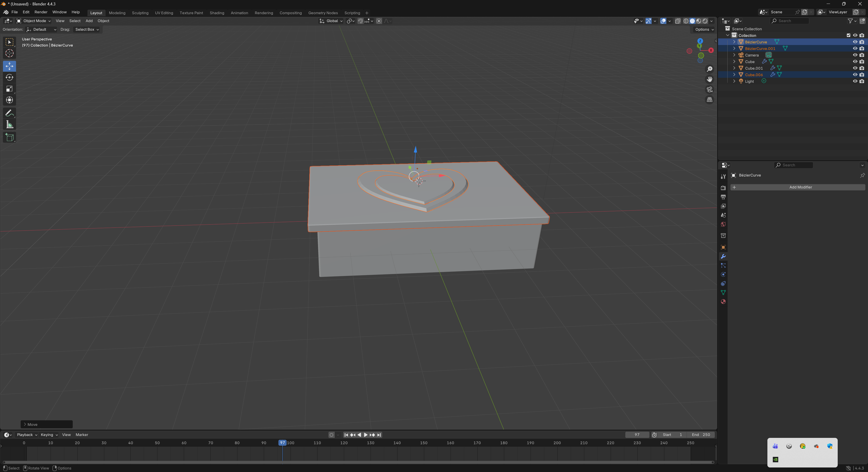The image size is (868, 472).
Task: Select the Rotate tool in toolbar
Action: (9, 78)
